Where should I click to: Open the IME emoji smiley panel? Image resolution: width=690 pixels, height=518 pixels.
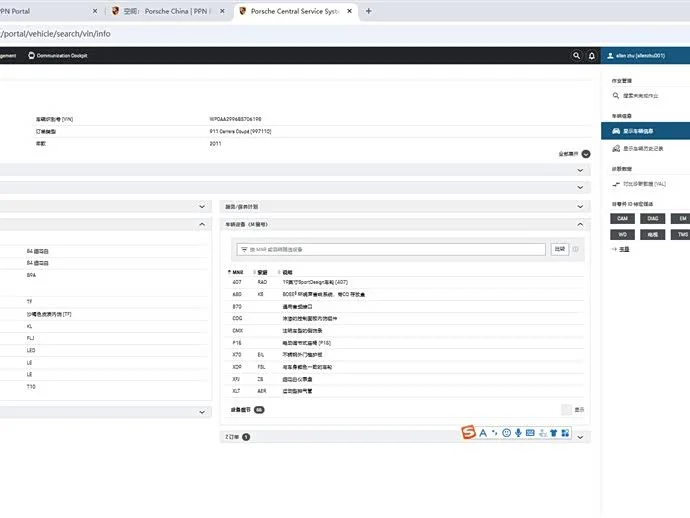click(x=506, y=433)
